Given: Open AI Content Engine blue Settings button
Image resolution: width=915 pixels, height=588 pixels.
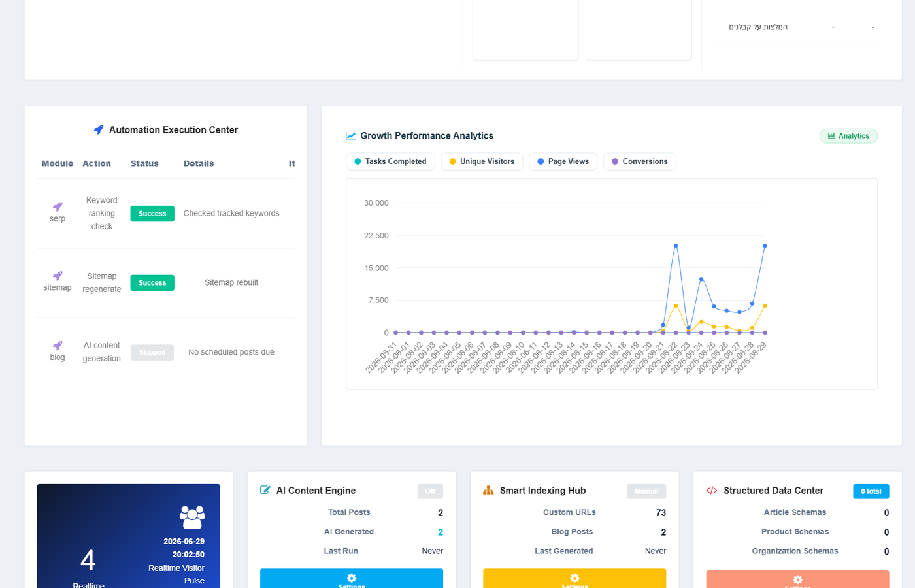Looking at the screenshot, I should 352,578.
